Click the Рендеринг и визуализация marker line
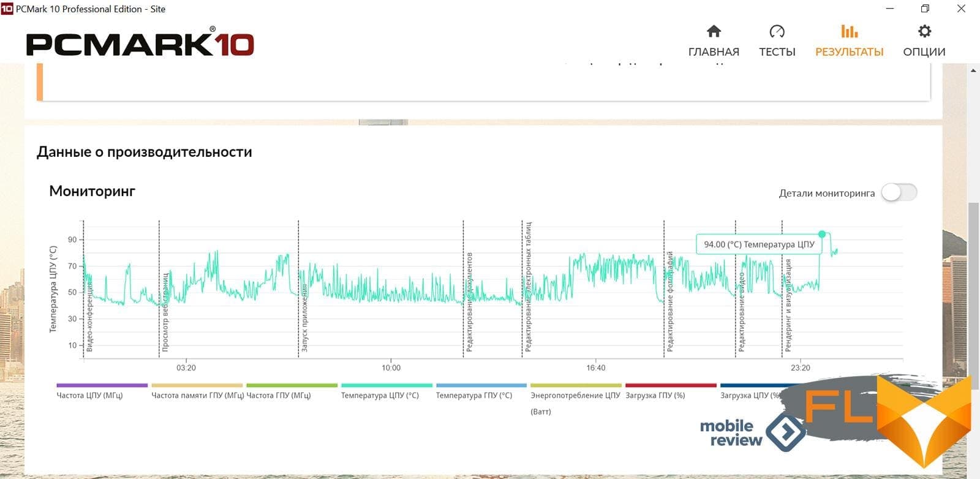The width and height of the screenshot is (980, 479). [782, 289]
